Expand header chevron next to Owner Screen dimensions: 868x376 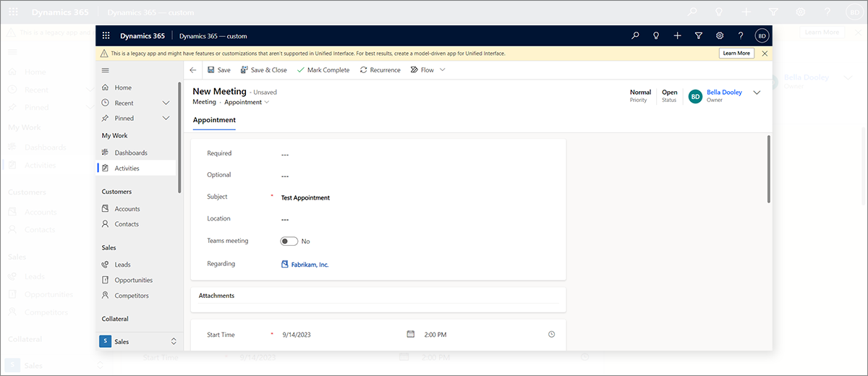[x=757, y=93]
